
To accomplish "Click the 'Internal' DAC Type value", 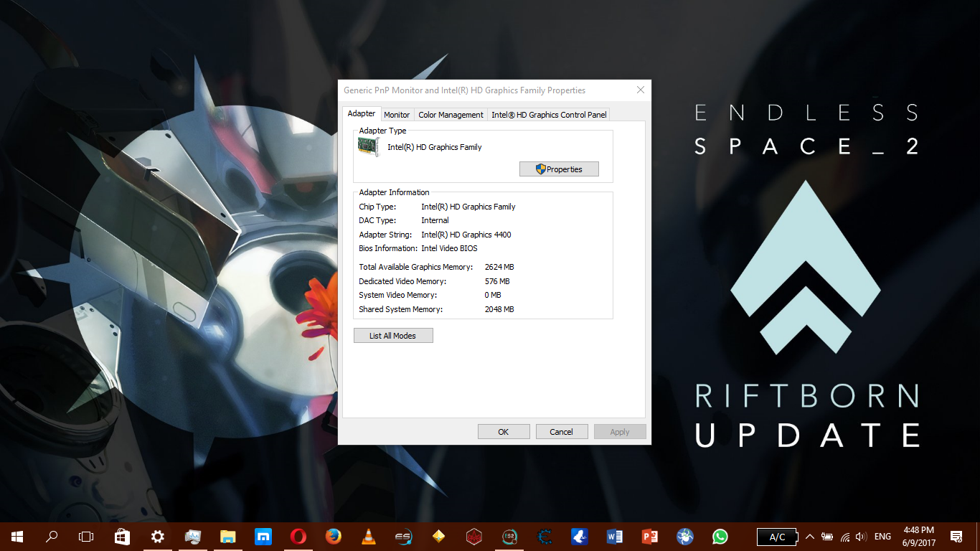I will click(435, 220).
